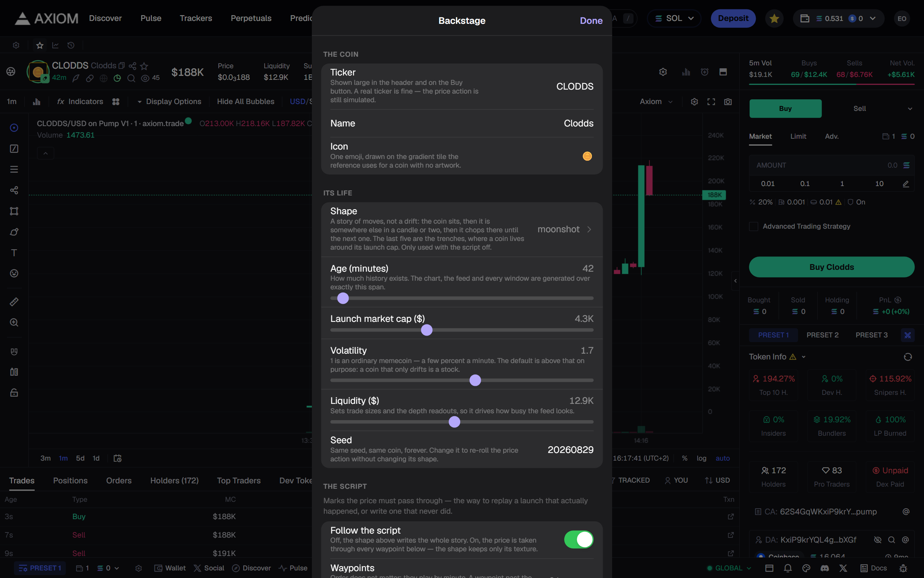Toggle the Follow the script switch
The width and height of the screenshot is (924, 578).
point(579,539)
